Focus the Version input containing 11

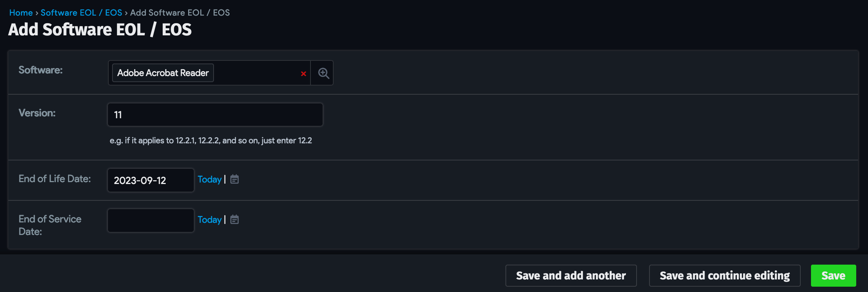pyautogui.click(x=215, y=114)
